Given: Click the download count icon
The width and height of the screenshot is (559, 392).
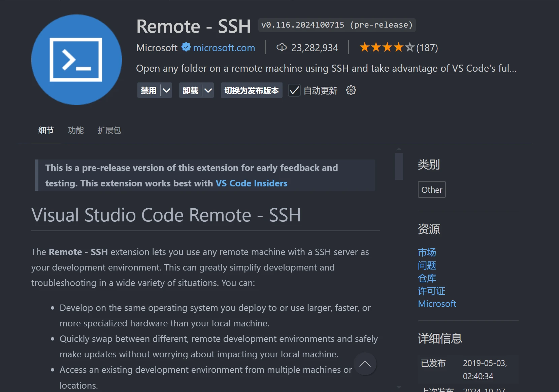Looking at the screenshot, I should coord(282,47).
